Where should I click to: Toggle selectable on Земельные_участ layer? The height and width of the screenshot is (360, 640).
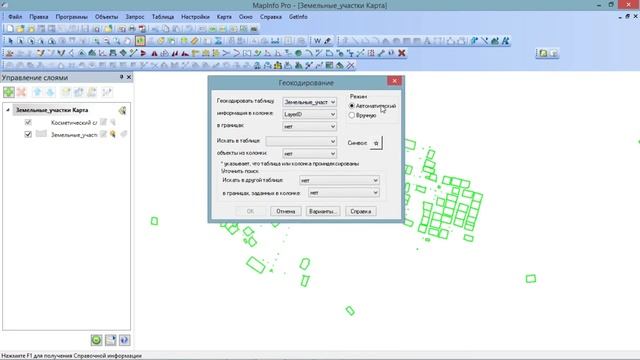pos(113,134)
